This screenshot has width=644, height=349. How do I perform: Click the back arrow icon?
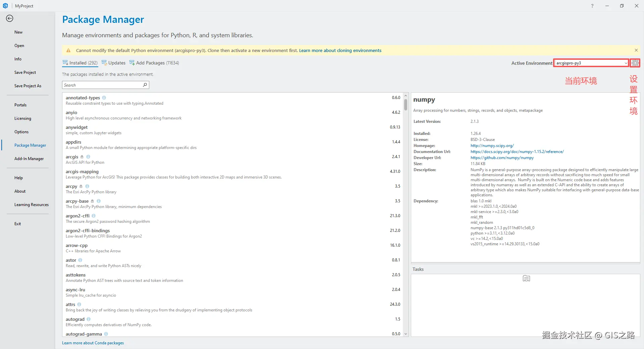pos(9,18)
